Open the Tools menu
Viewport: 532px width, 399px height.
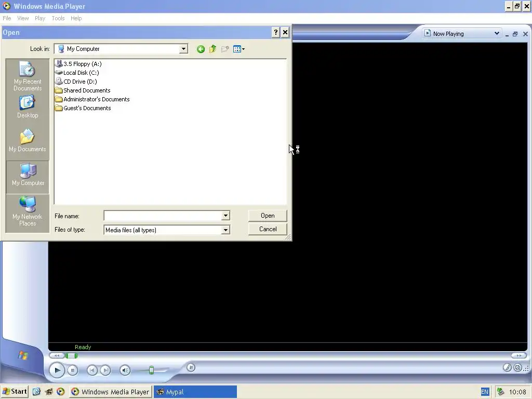pos(58,18)
